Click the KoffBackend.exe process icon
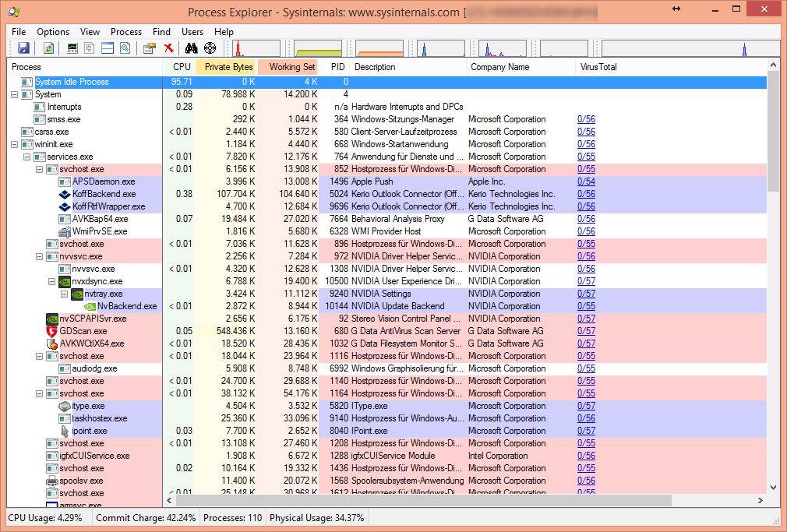The image size is (787, 532). tap(65, 194)
